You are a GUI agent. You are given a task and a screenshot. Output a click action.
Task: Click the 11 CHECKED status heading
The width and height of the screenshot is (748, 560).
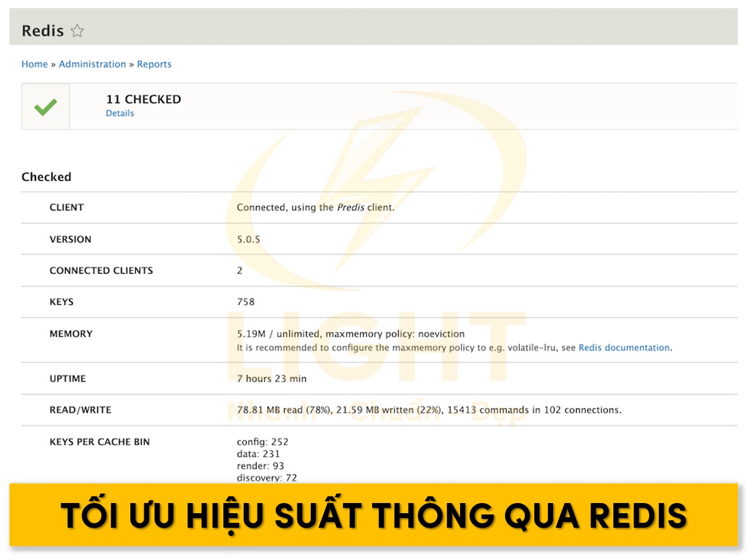[x=144, y=99]
